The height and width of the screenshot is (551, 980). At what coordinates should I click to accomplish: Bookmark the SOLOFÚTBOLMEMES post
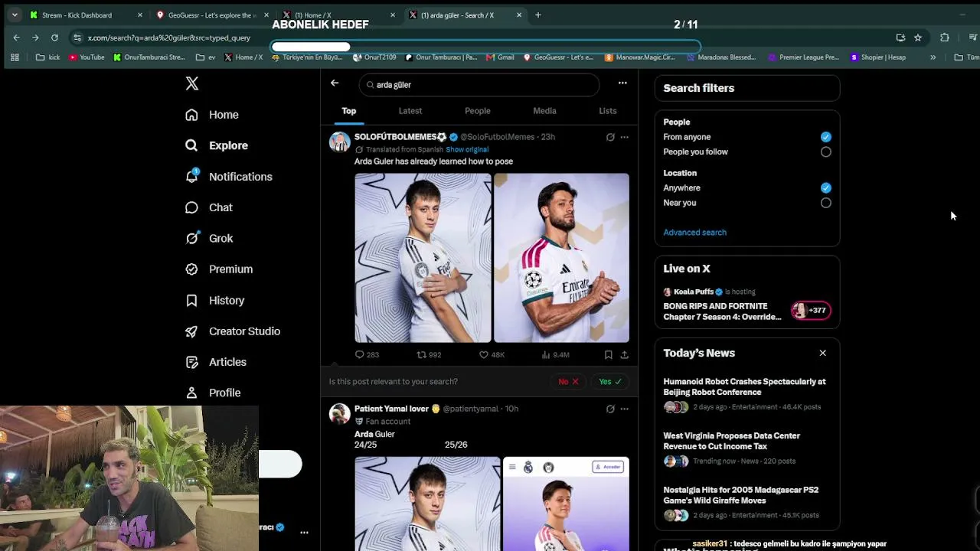608,354
